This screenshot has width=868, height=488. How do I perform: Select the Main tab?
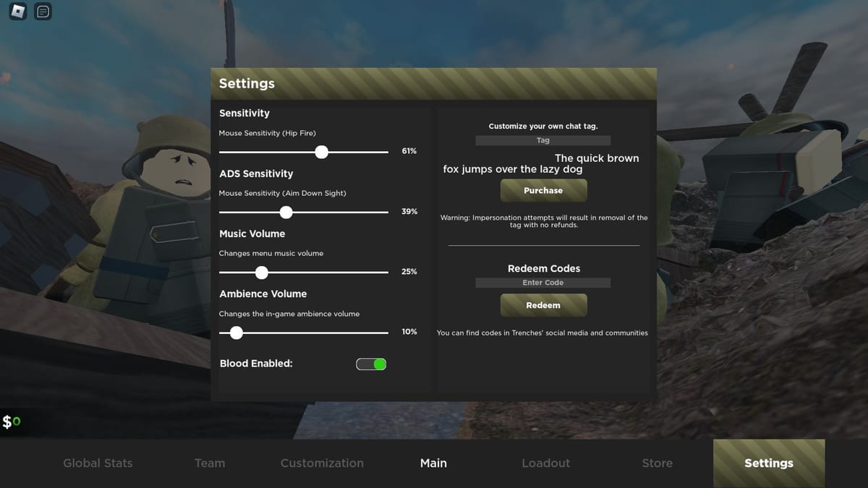(433, 463)
